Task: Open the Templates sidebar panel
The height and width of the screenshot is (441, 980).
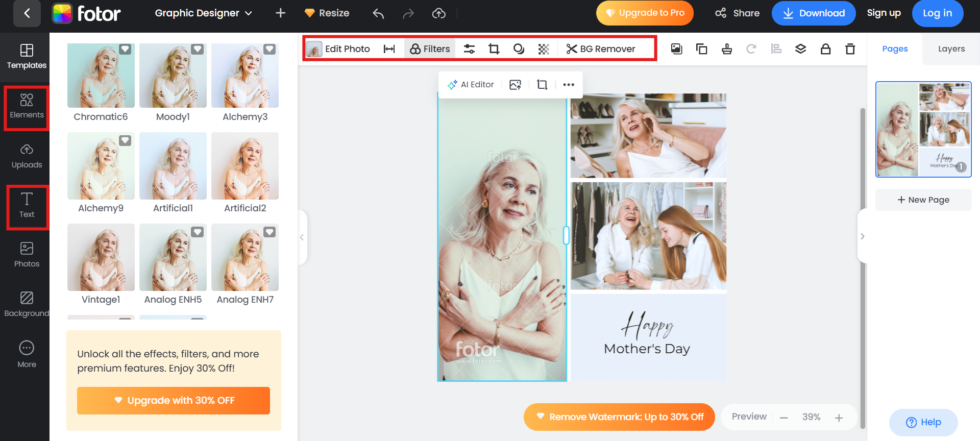Action: click(27, 57)
